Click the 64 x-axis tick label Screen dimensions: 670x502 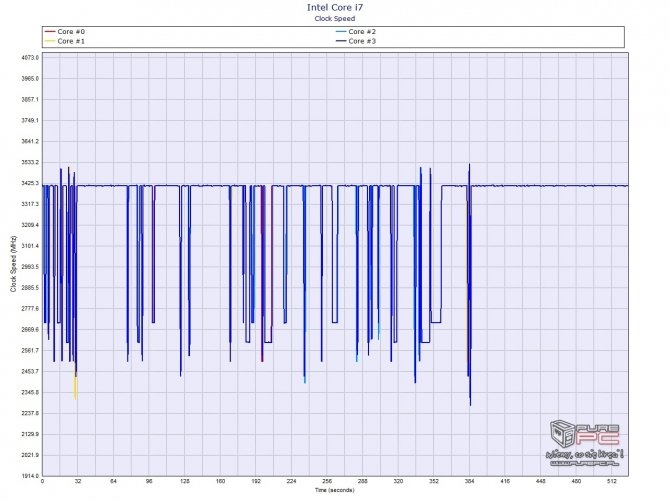point(113,481)
